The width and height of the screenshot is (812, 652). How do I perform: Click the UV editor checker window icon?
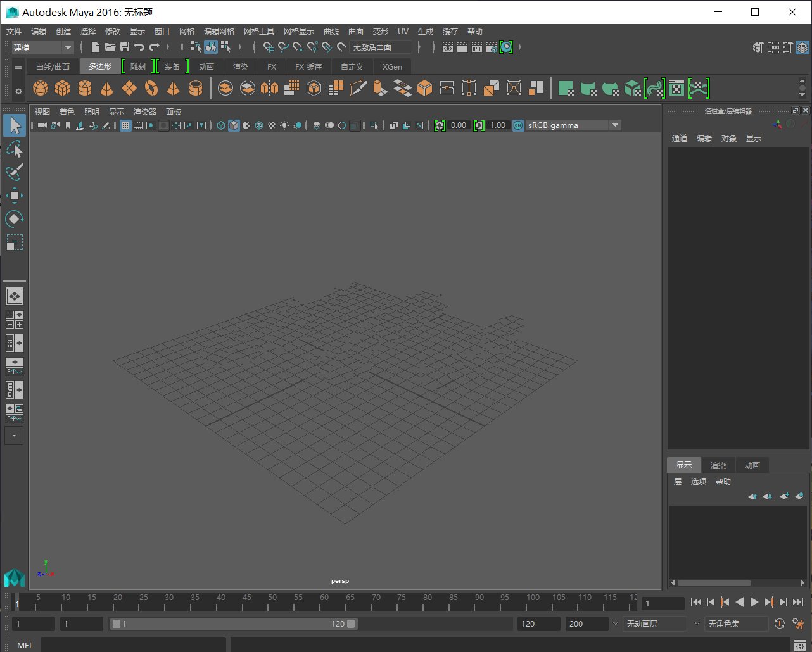click(x=676, y=88)
